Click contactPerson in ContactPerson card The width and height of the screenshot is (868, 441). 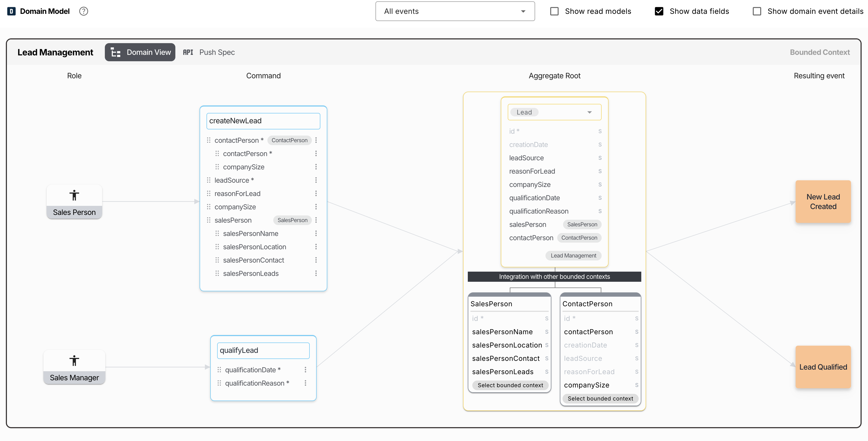click(x=588, y=332)
